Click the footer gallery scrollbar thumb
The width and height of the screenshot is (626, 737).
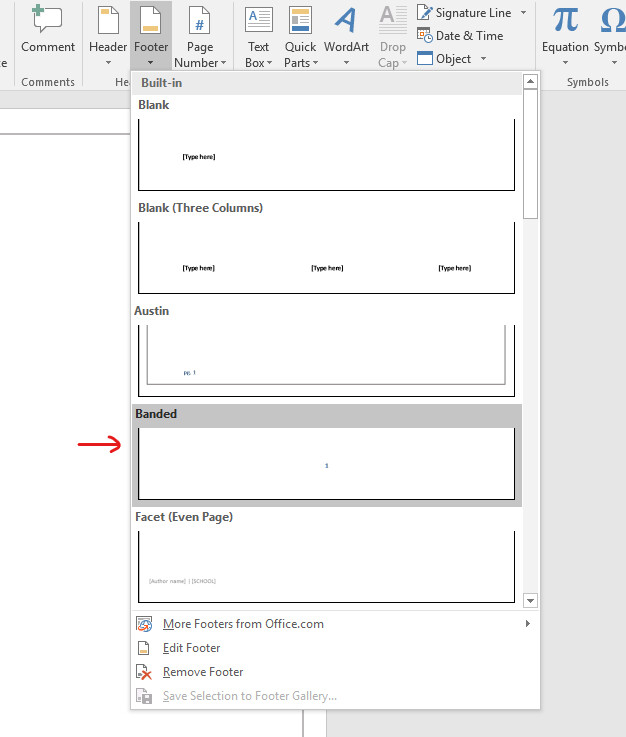(x=530, y=154)
